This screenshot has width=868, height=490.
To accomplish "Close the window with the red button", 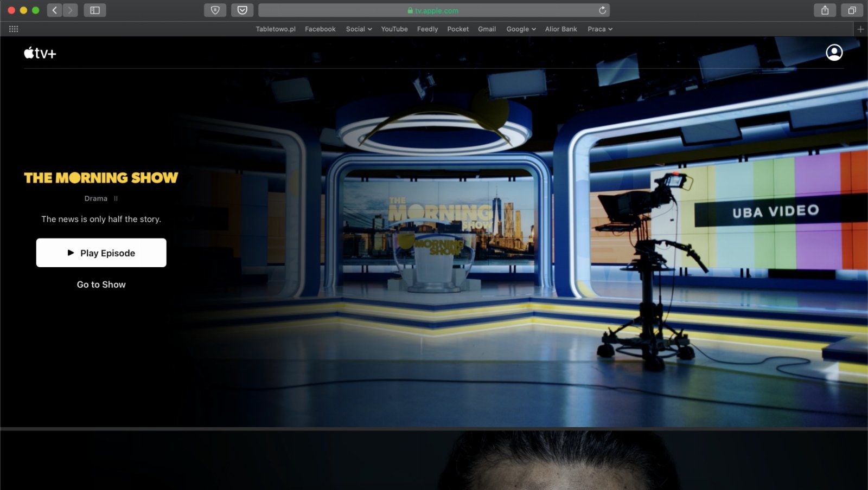I will 11,10.
